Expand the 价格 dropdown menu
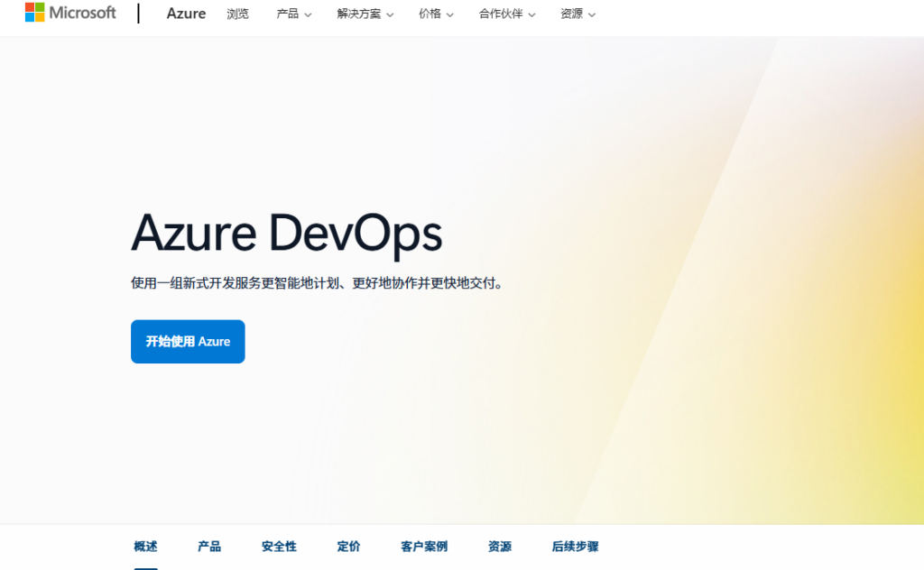 436,14
